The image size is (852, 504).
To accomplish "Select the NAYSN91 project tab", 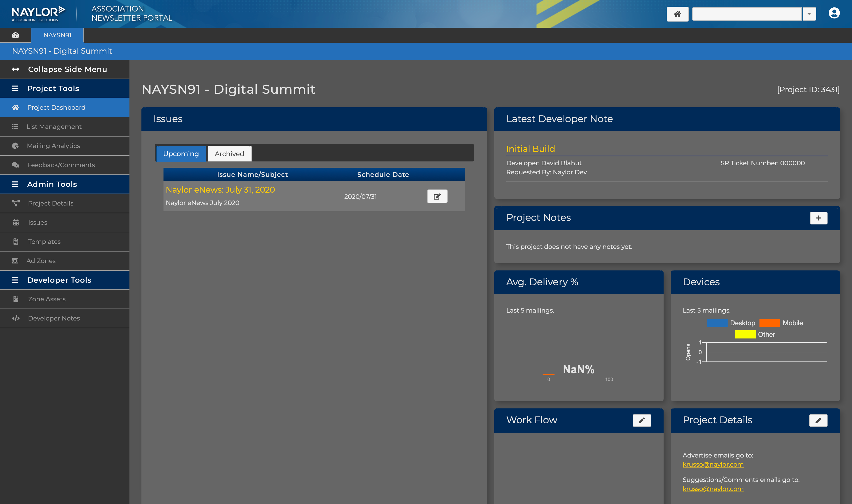I will [58, 35].
